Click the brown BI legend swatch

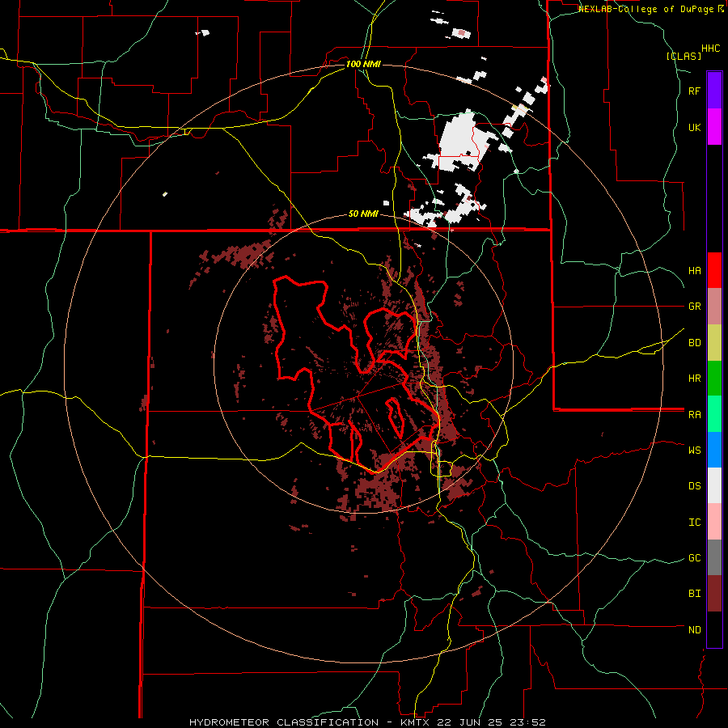click(x=714, y=594)
